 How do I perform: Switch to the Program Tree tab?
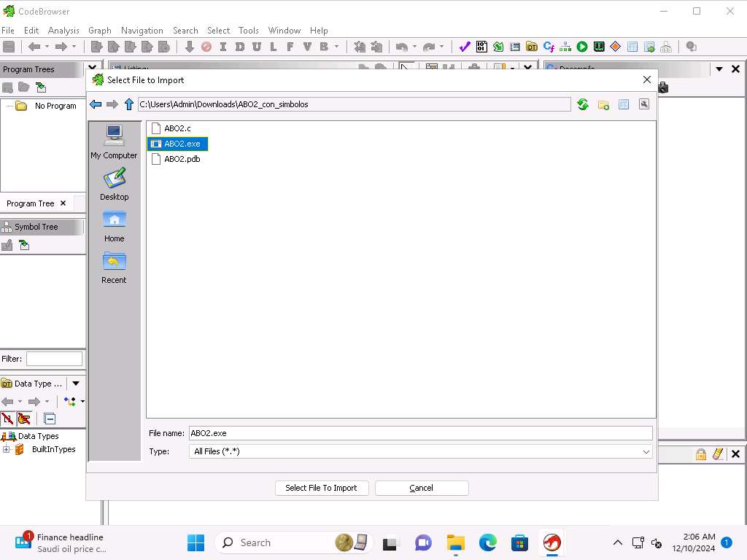point(31,203)
